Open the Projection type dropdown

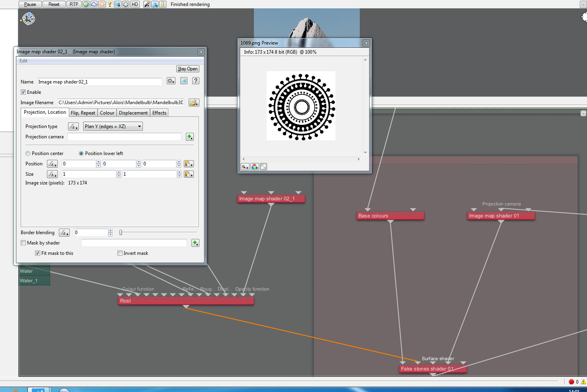113,126
